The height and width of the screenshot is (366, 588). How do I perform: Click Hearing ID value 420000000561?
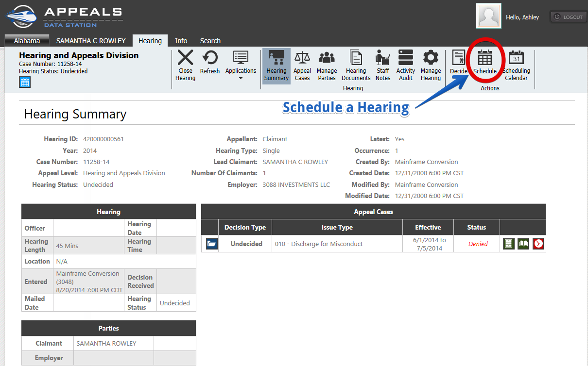[x=104, y=139]
